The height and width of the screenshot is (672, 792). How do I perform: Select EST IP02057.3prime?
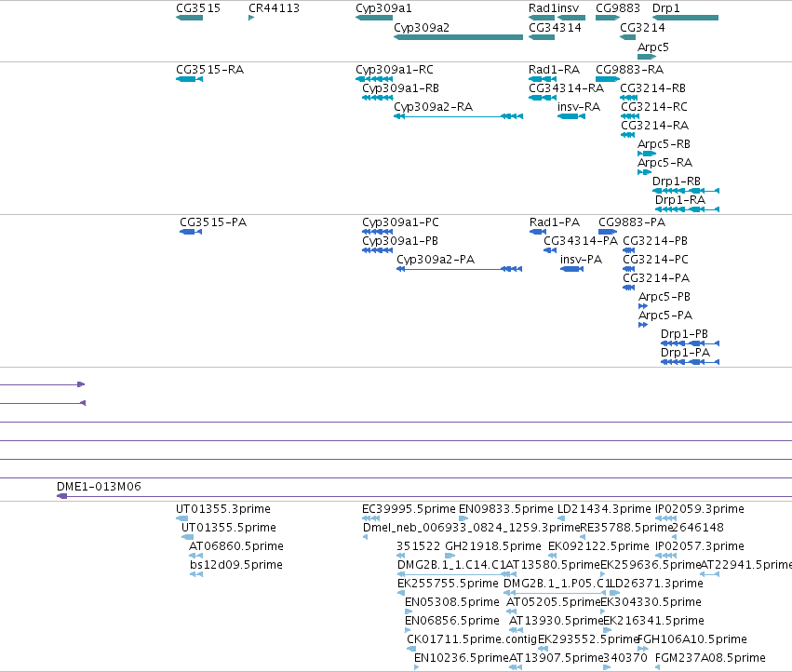[x=700, y=546]
